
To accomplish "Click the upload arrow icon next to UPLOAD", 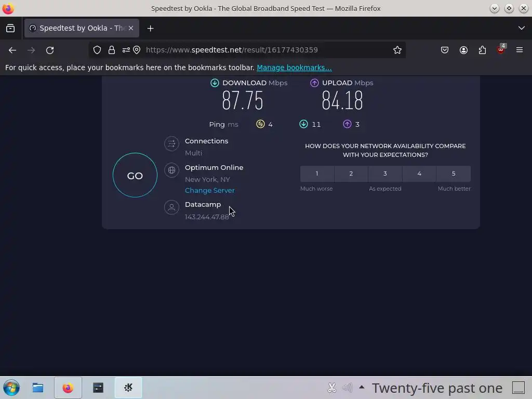I will (x=314, y=83).
